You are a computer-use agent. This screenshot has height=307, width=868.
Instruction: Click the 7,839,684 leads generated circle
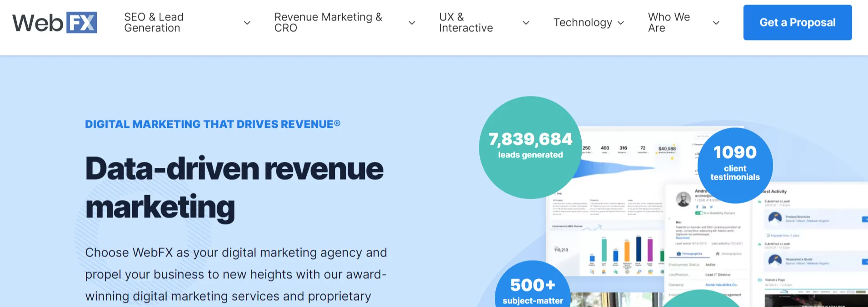pos(530,147)
